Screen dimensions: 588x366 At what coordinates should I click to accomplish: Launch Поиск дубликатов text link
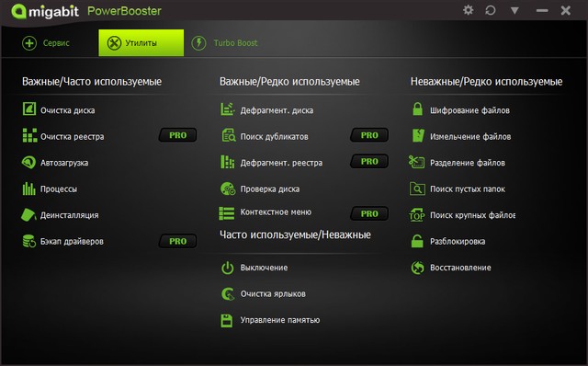click(x=274, y=137)
